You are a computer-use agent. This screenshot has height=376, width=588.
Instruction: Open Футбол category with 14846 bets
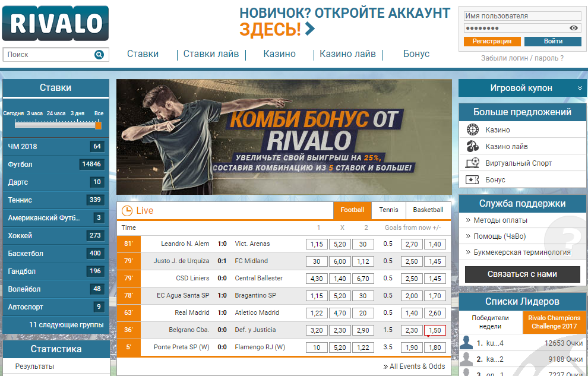pos(55,164)
